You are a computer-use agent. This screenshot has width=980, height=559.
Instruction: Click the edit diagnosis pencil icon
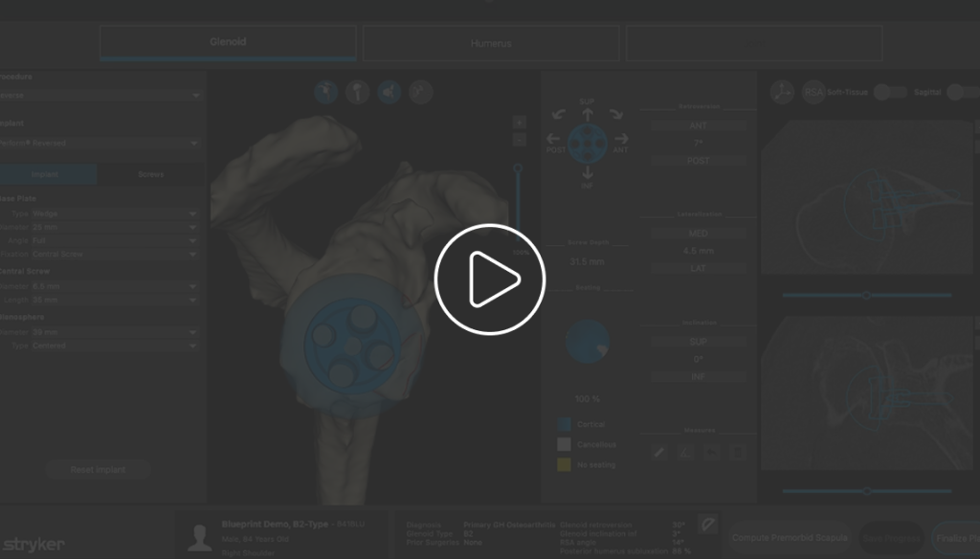[x=707, y=525]
